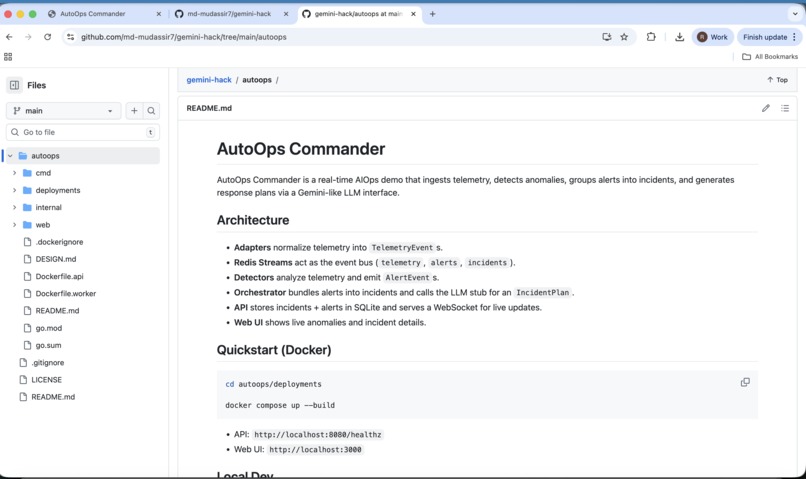Close the AutoOps Commander tab

pyautogui.click(x=158, y=14)
